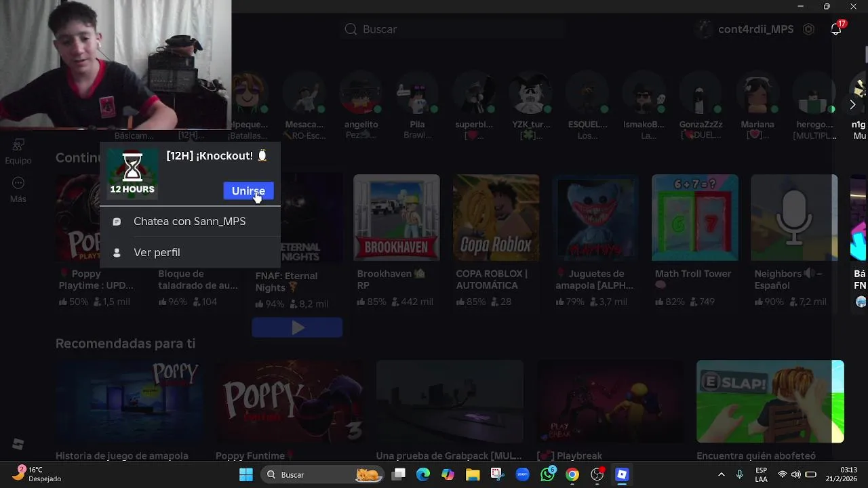Expand hidden system tray icons
Image resolution: width=868 pixels, height=488 pixels.
click(x=721, y=474)
